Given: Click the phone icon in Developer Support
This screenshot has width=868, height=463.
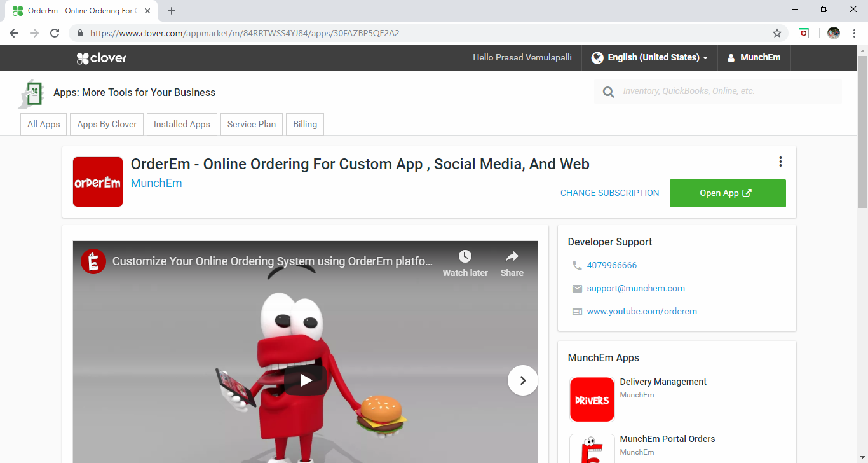Looking at the screenshot, I should (577, 266).
